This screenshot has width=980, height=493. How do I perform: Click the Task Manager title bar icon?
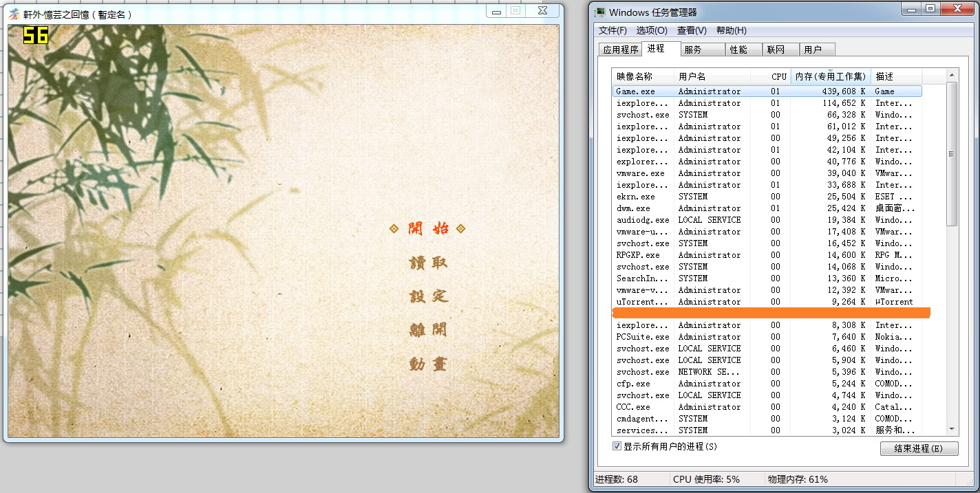point(600,12)
